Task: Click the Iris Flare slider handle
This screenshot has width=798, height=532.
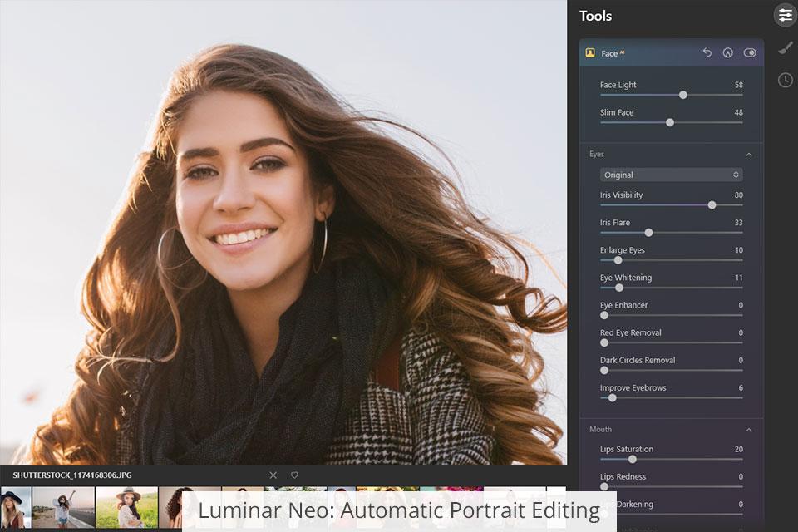Action: [x=648, y=232]
